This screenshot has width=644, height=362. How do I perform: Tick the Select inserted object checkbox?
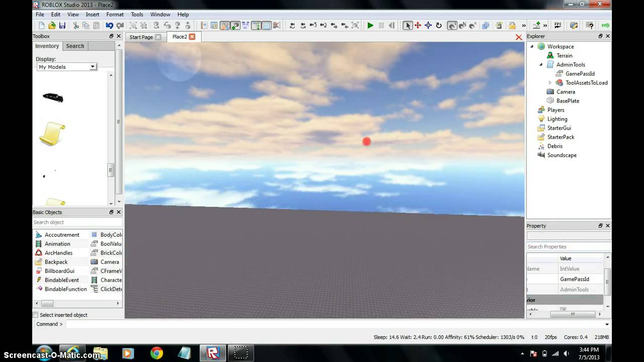(35, 315)
